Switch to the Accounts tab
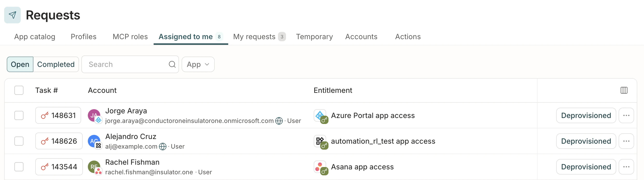Screen dimensions: 644x180 [361, 37]
